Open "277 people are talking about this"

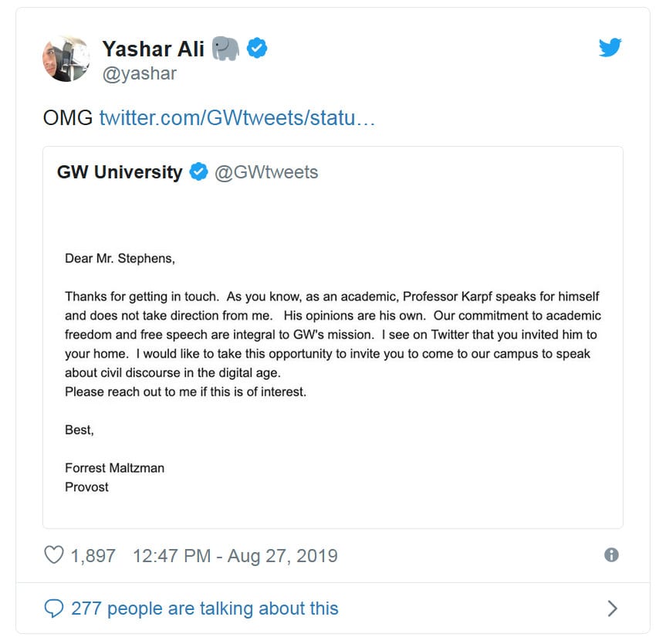[x=205, y=608]
